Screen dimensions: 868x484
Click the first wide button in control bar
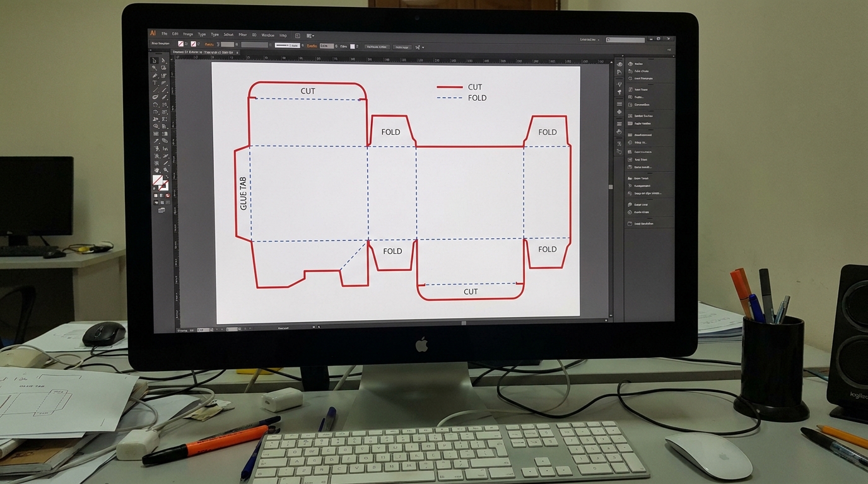click(x=377, y=47)
